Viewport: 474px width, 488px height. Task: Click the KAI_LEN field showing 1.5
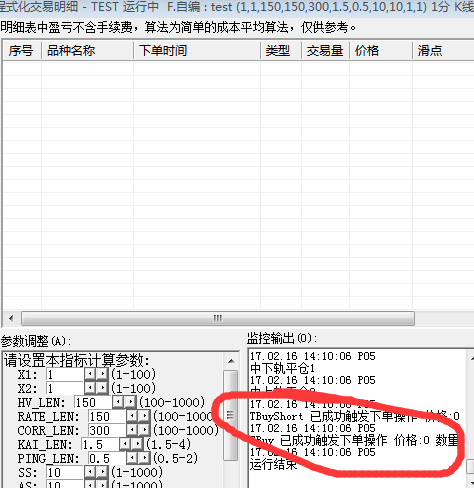point(100,444)
